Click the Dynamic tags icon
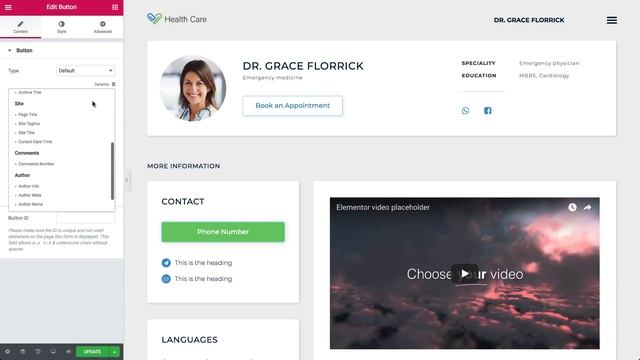 click(x=113, y=84)
